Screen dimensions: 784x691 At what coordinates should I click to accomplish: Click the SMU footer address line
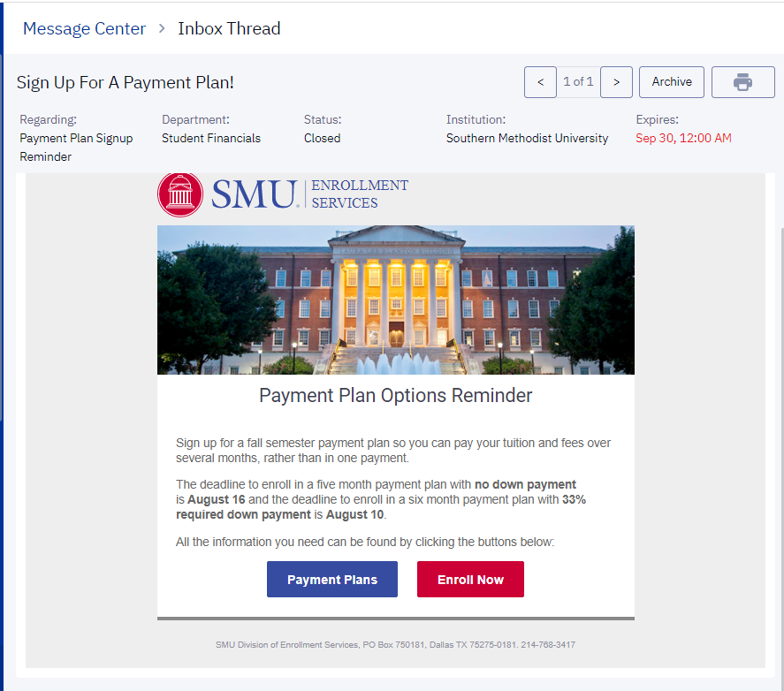click(395, 644)
